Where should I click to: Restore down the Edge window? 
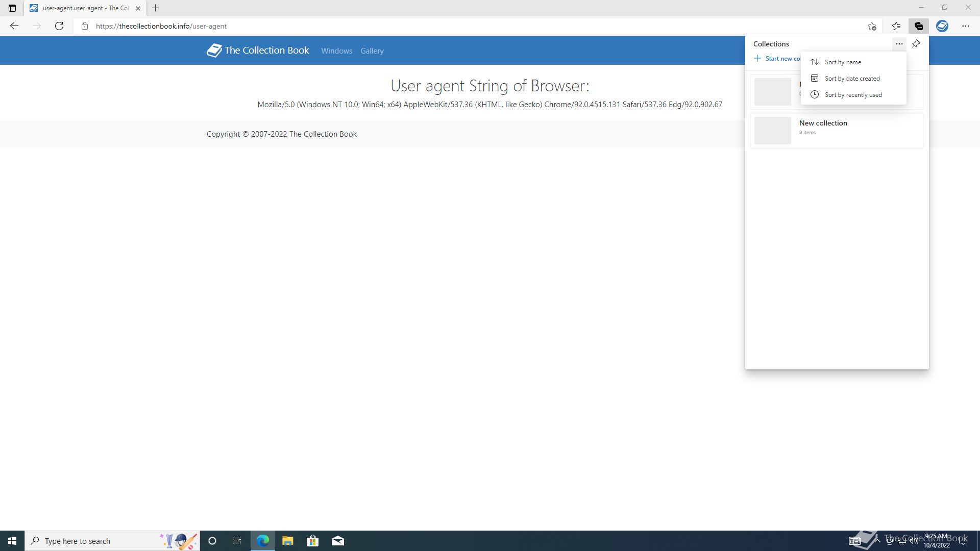pos(945,8)
